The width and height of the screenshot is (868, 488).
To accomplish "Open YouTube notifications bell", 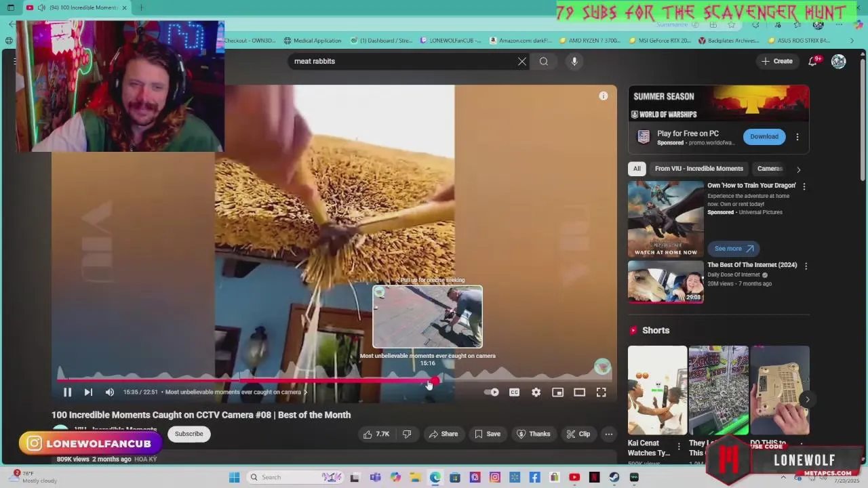I will pyautogui.click(x=813, y=61).
